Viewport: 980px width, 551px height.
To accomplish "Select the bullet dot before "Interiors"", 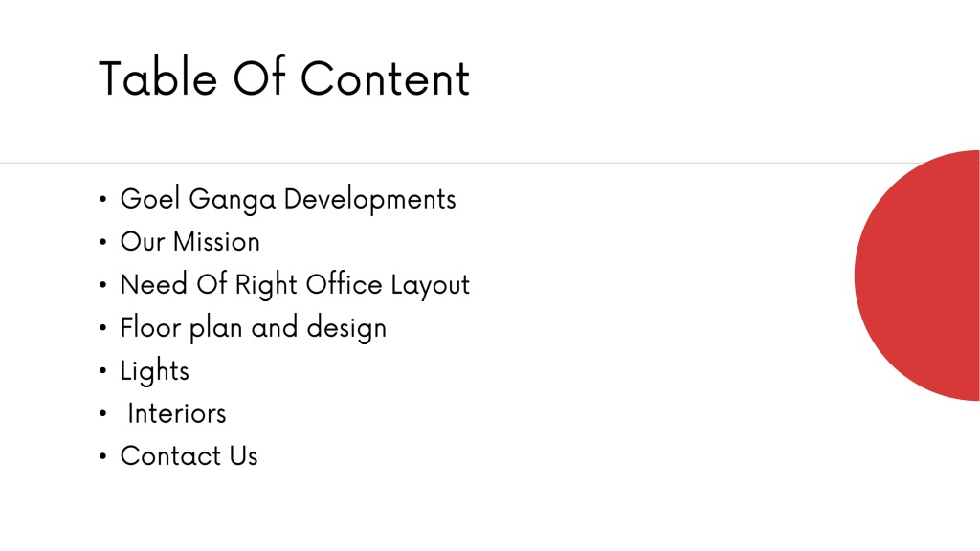I will tap(103, 413).
